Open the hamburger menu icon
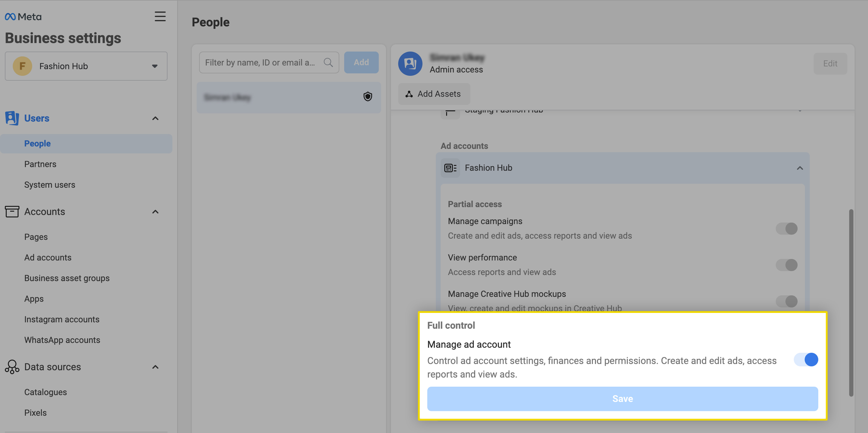 pyautogui.click(x=160, y=16)
